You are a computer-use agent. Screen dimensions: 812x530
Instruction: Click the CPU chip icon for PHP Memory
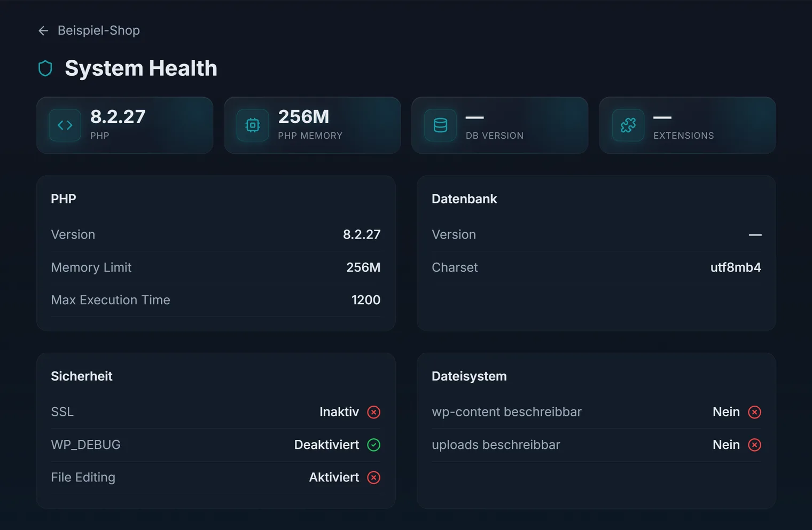[x=253, y=125]
